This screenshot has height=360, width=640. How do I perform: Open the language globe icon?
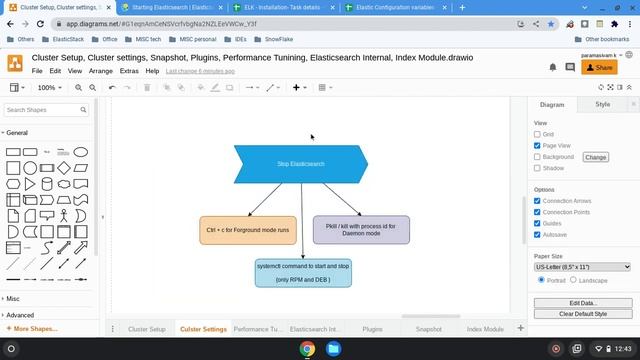tap(629, 55)
